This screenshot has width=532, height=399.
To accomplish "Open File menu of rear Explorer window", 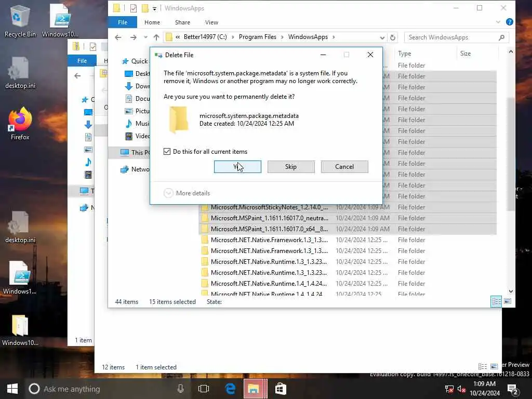I will [82, 61].
